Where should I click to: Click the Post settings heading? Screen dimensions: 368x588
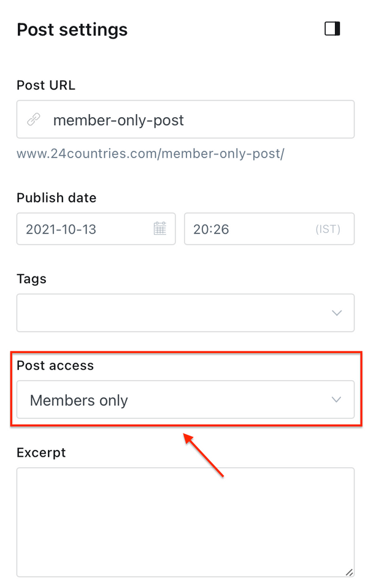(x=72, y=29)
